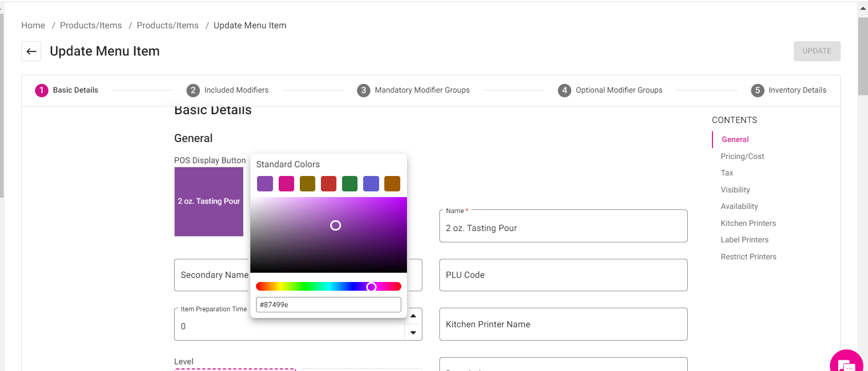868x371 pixels.
Task: Jump to General in Contents
Action: click(735, 139)
